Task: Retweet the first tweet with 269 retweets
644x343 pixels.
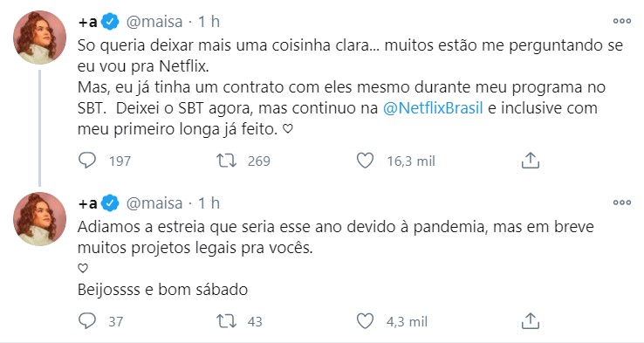Action: point(227,161)
